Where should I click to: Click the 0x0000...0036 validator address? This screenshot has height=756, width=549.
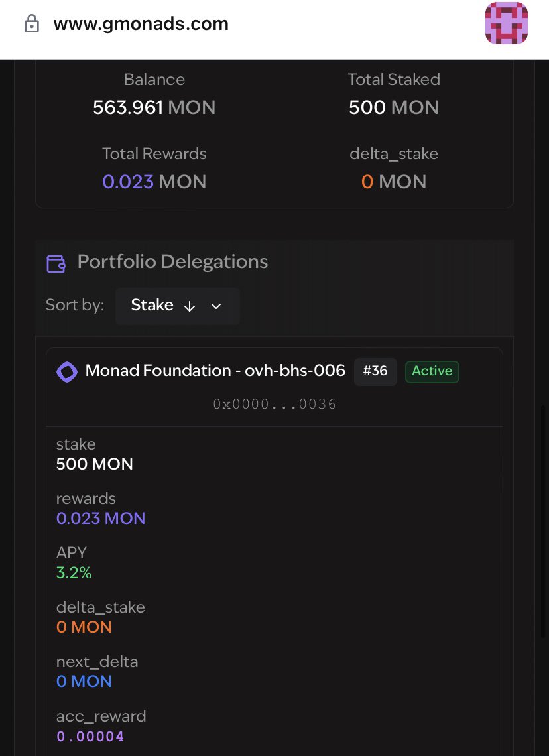[x=274, y=404]
